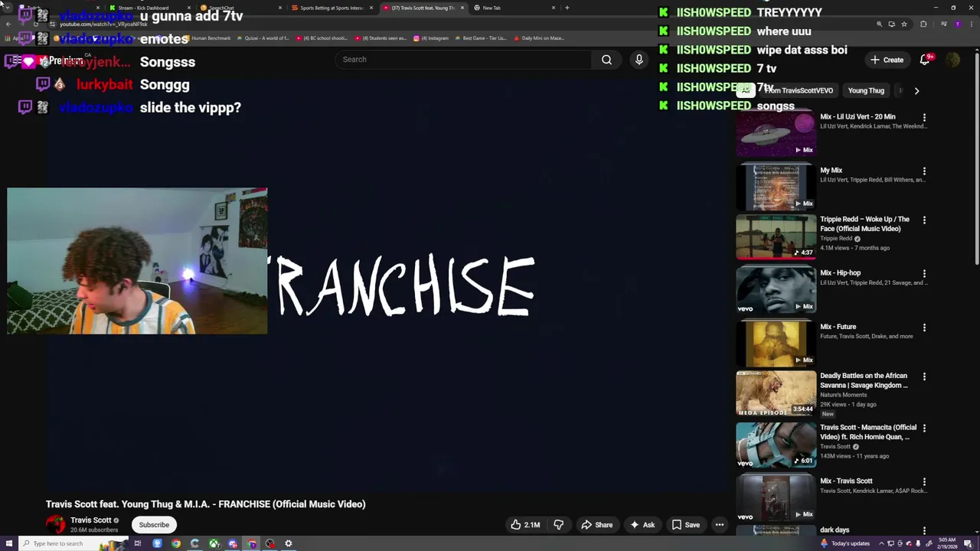Click the YouTube search magnifier button
The height and width of the screenshot is (551, 980).
(606, 60)
